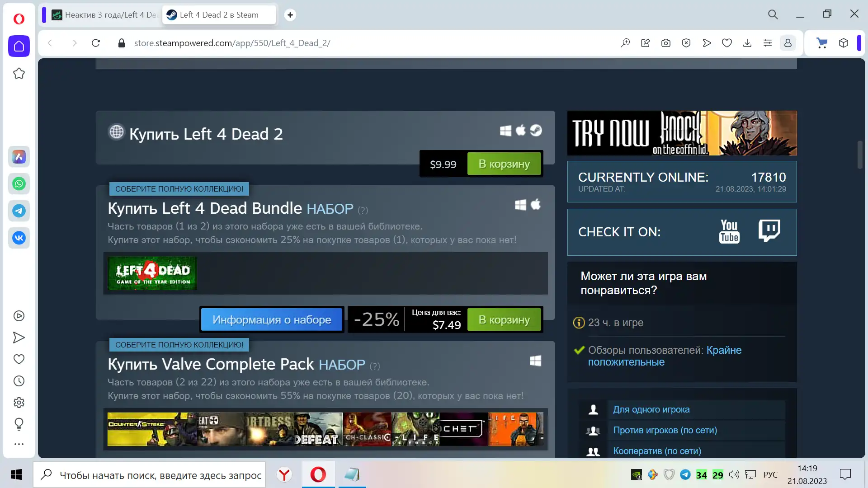Screen dimensions: 868x488
Task: Go forward to the next page
Action: point(75,43)
